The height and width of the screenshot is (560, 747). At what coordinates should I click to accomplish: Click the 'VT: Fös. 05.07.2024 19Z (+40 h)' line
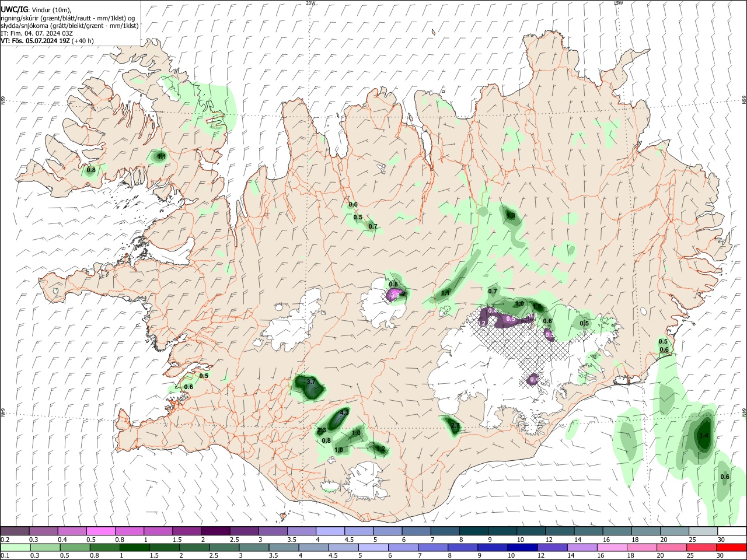pos(47,41)
